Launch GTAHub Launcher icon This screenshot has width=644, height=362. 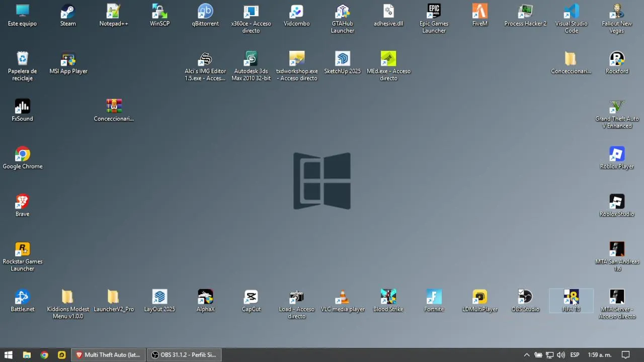(x=343, y=19)
